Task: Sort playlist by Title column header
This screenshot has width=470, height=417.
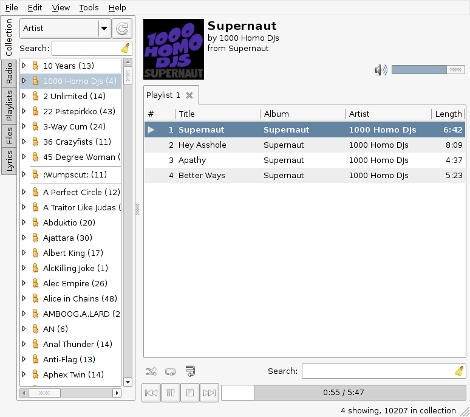Action: [x=217, y=114]
